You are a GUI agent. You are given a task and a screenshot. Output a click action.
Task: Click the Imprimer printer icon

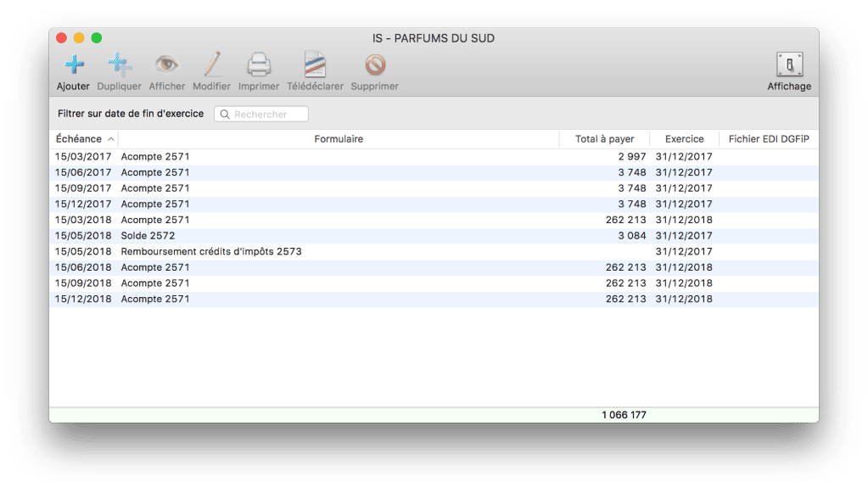[x=259, y=64]
